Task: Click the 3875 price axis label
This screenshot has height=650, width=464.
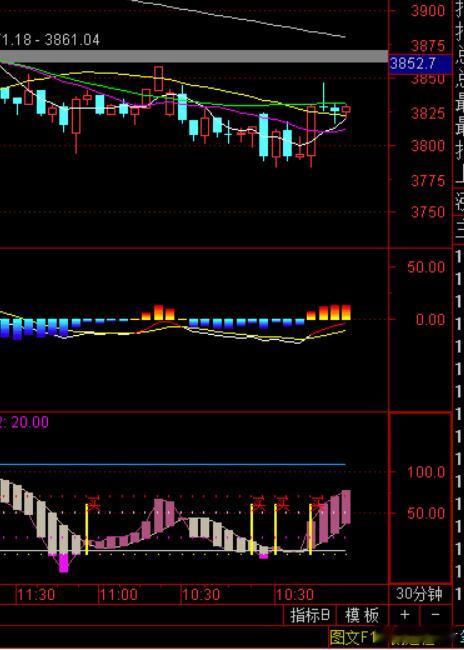Action: tap(428, 46)
